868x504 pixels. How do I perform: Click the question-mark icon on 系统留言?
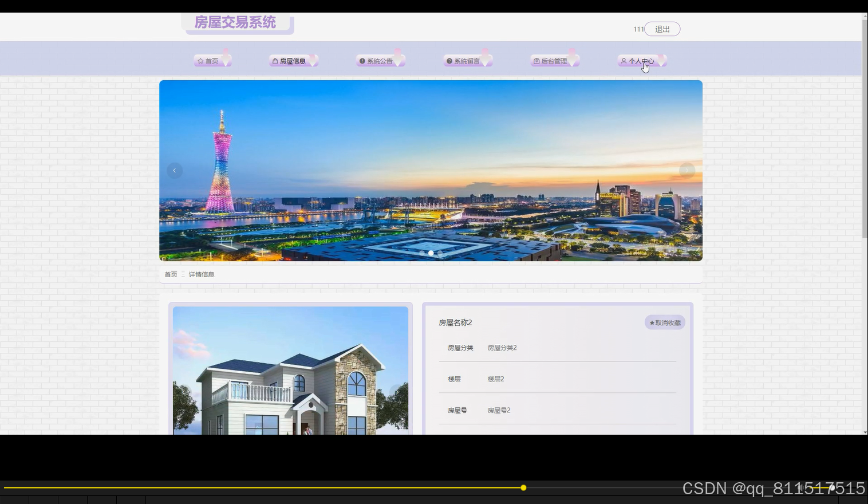[x=449, y=60]
